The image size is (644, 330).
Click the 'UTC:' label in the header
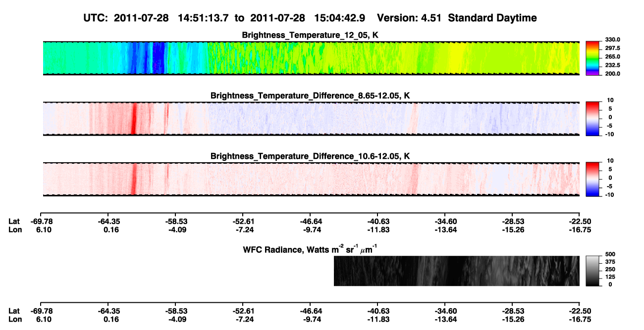(x=97, y=18)
